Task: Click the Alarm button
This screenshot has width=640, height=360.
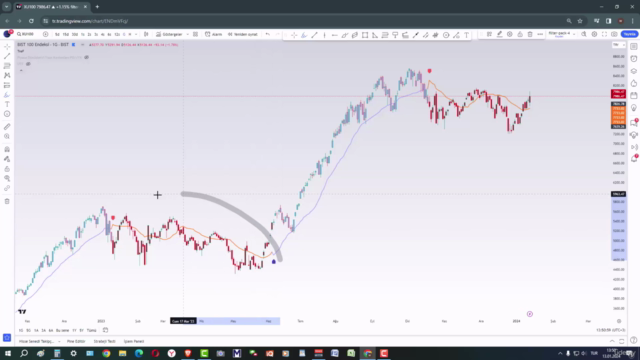Action: (x=214, y=34)
